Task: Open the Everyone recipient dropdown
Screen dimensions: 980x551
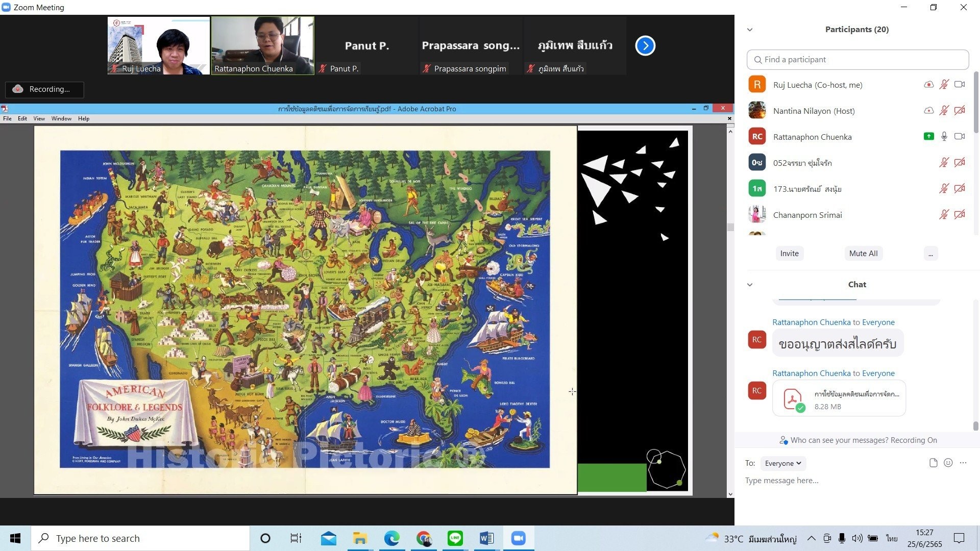Action: (783, 463)
